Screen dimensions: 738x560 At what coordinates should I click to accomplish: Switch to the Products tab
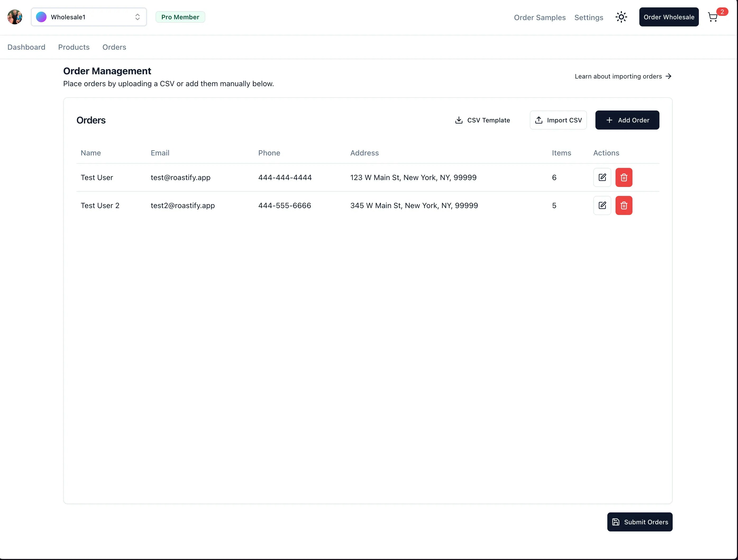tap(73, 47)
